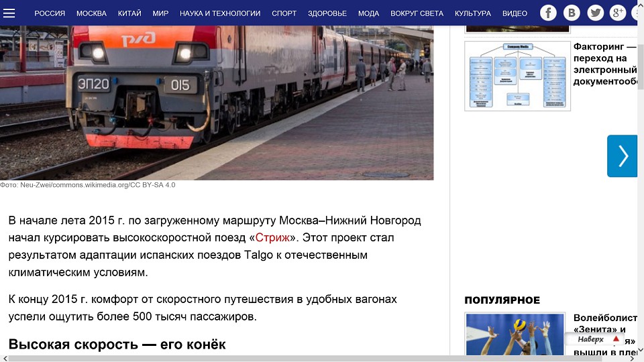Screen dimensions: 644x362
Task: Open the КИТАЙ section
Action: pyautogui.click(x=129, y=13)
